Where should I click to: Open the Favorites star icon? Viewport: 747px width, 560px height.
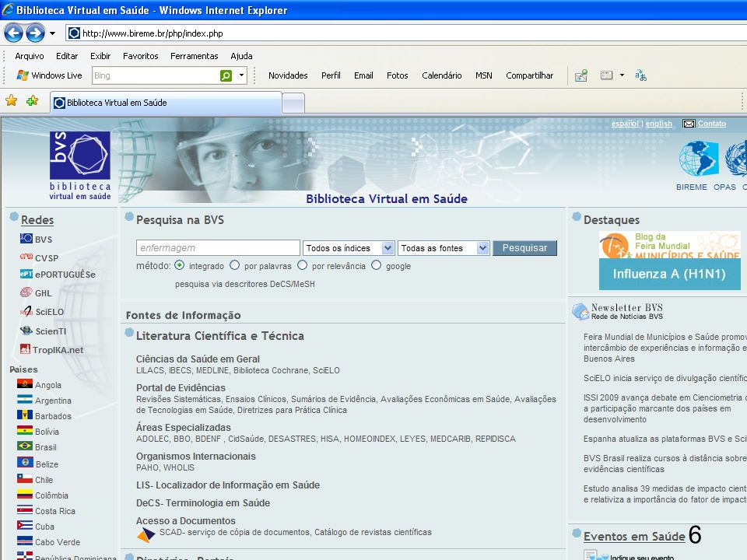pyautogui.click(x=11, y=100)
